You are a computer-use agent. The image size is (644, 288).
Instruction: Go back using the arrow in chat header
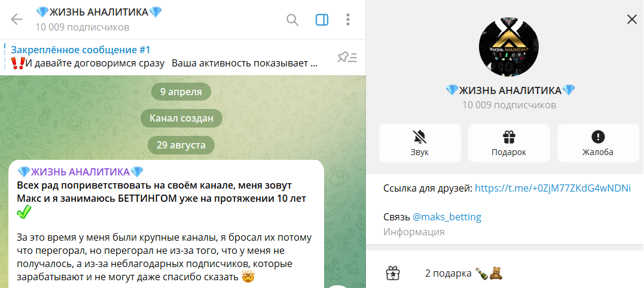[x=17, y=20]
